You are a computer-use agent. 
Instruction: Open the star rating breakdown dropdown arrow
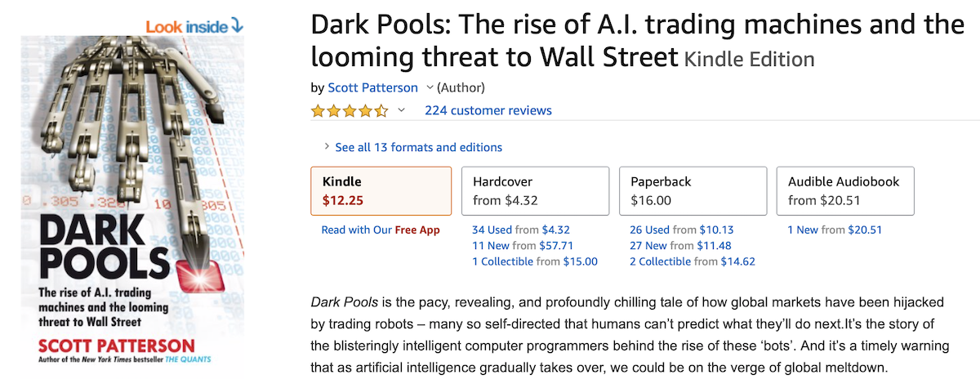(x=401, y=110)
